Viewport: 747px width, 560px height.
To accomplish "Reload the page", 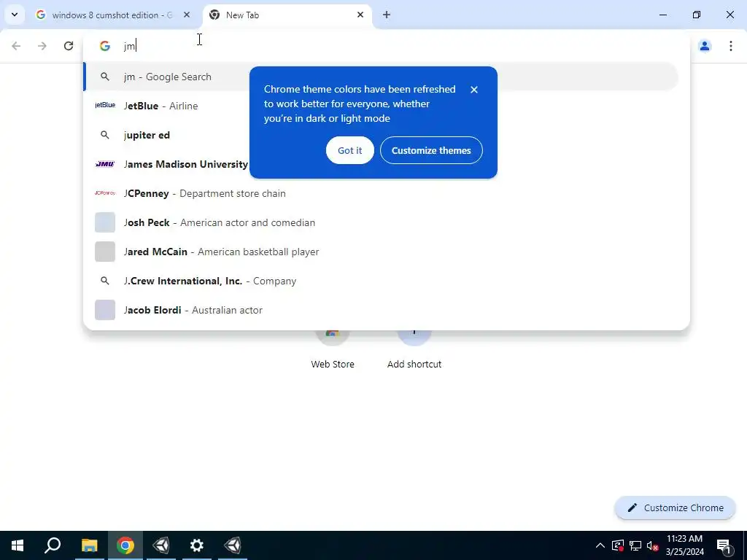I will 69,46.
